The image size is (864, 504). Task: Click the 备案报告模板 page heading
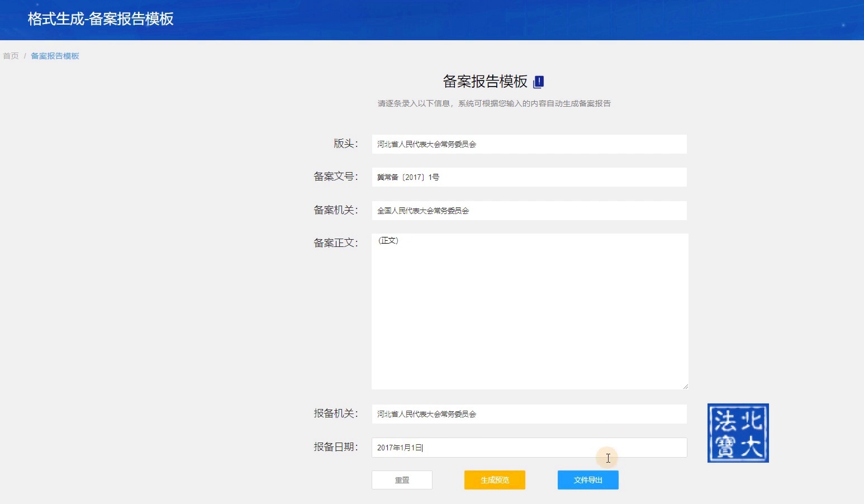(485, 82)
